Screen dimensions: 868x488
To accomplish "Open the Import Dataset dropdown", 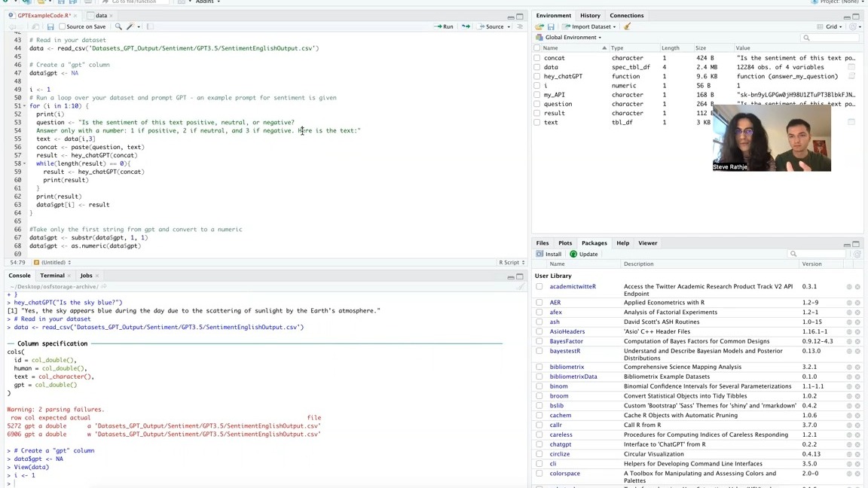I will (x=589, y=26).
